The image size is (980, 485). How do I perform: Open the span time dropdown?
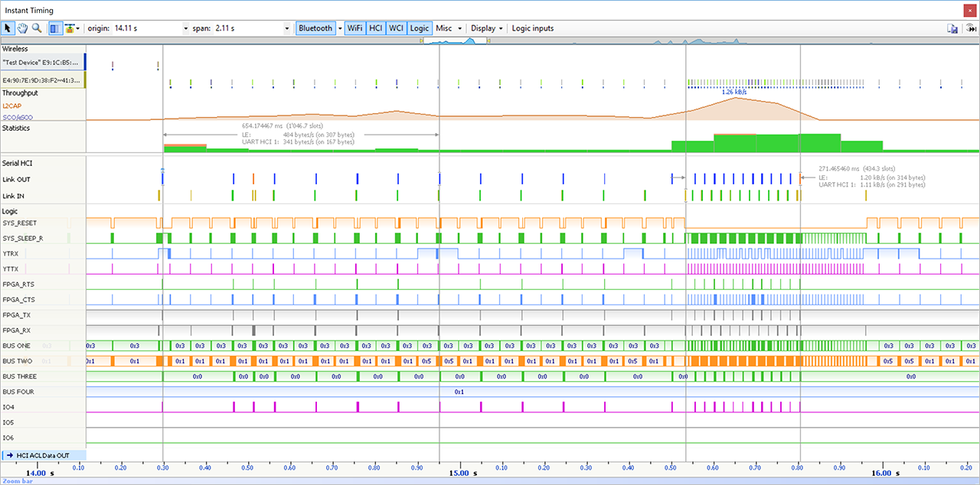(x=289, y=28)
